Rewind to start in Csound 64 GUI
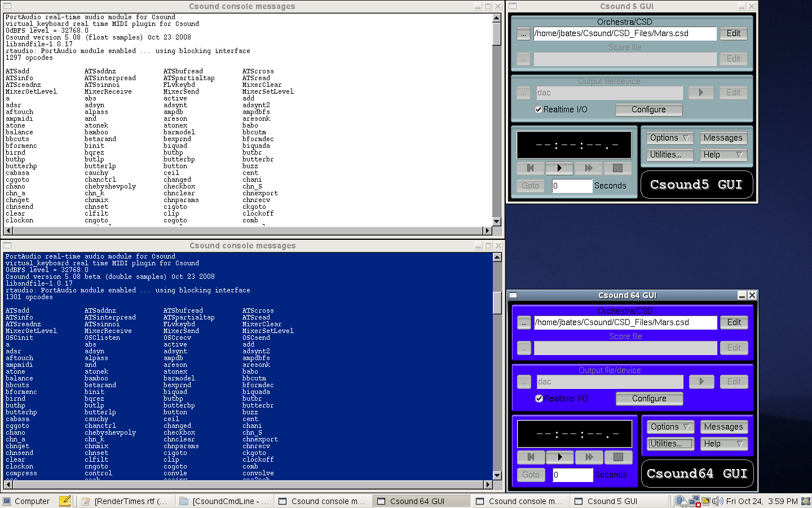The height and width of the screenshot is (508, 812). [x=531, y=457]
